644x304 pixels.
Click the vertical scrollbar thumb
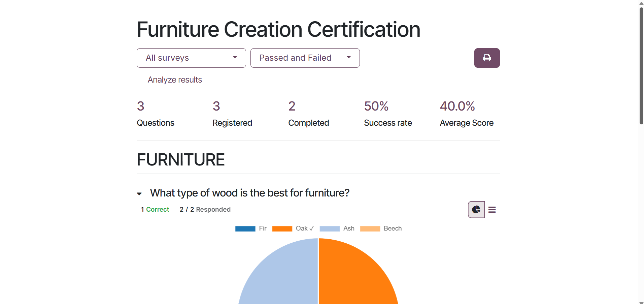(641, 66)
